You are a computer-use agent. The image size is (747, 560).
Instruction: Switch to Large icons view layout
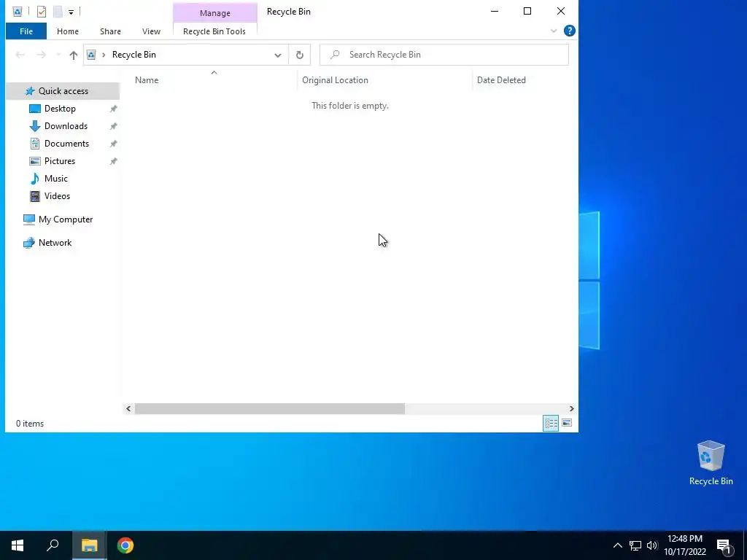click(567, 423)
